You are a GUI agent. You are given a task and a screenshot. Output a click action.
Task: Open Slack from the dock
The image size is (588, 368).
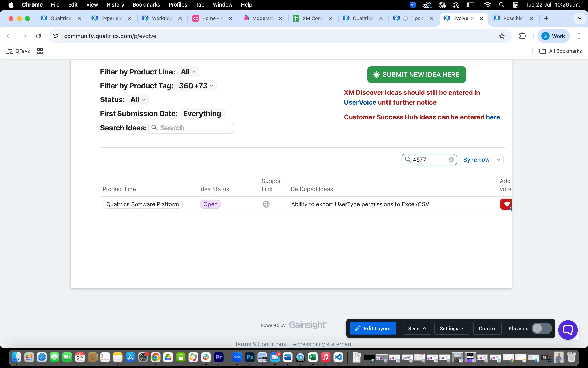coord(206,357)
